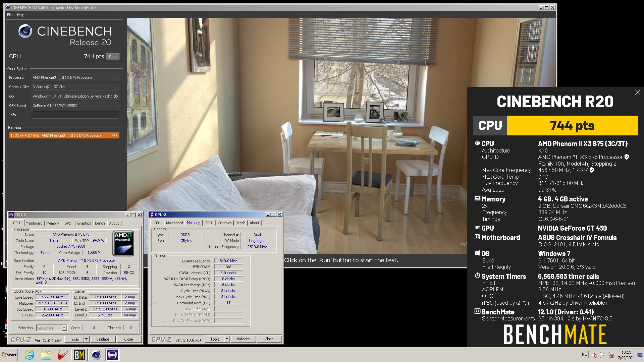The height and width of the screenshot is (362, 644).
Task: Click the verified shield next to CPUID
Action: coord(627,157)
